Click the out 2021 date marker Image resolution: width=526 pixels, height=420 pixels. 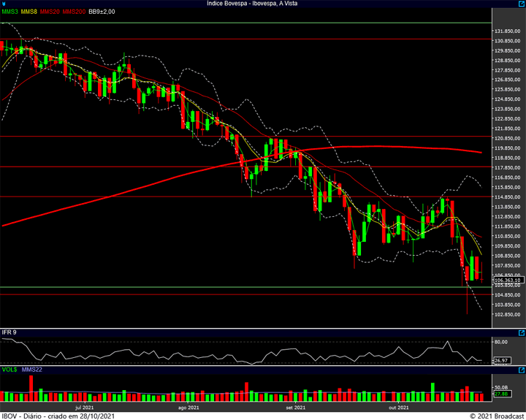coord(399,408)
